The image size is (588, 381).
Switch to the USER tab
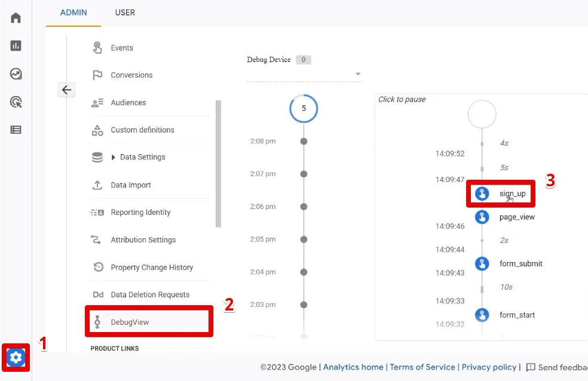[x=125, y=13]
